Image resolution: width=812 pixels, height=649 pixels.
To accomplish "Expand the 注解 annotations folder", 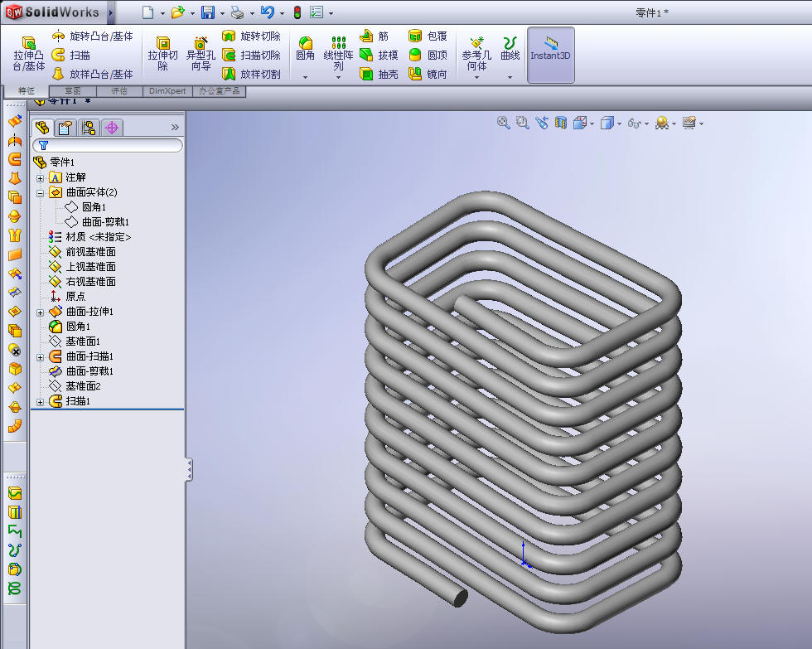I will coord(40,177).
